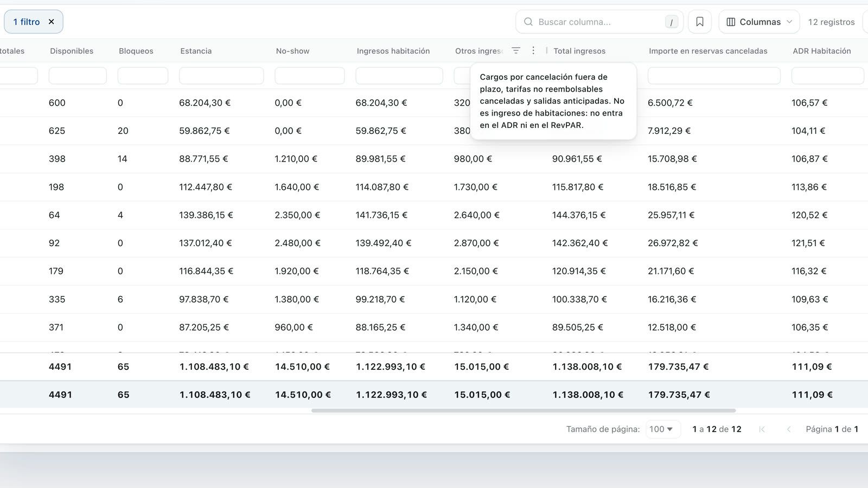
Task: Click the bookmark saved-views icon
Action: [700, 22]
